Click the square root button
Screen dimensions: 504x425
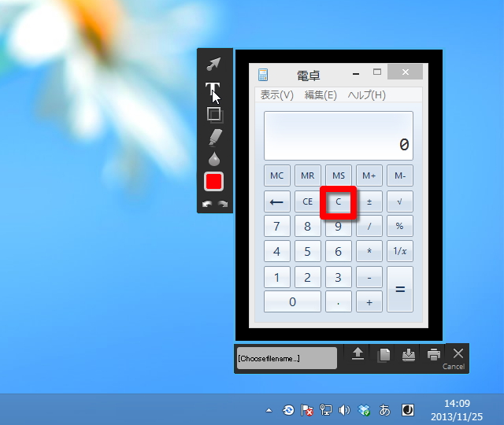[x=400, y=201]
